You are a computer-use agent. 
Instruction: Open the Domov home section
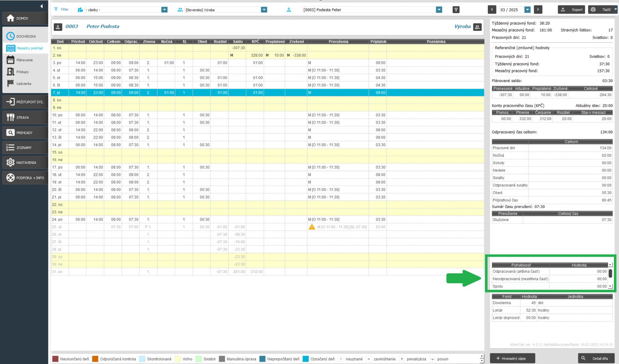(25, 18)
